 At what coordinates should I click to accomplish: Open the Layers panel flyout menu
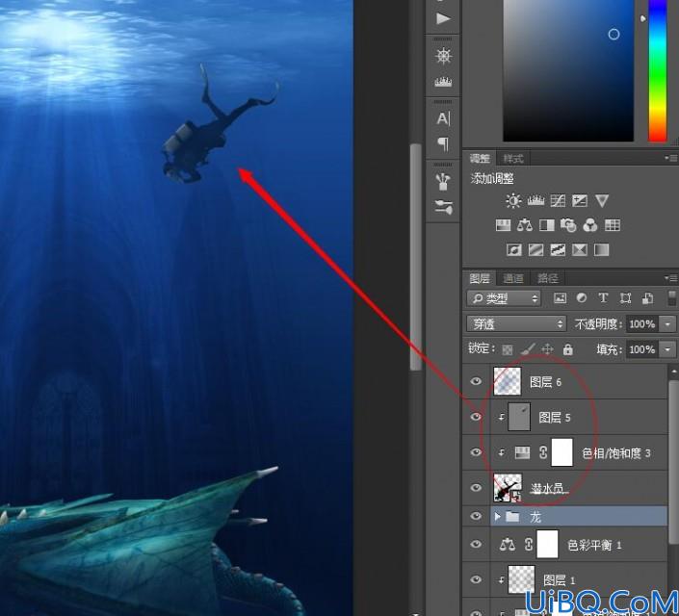click(671, 277)
